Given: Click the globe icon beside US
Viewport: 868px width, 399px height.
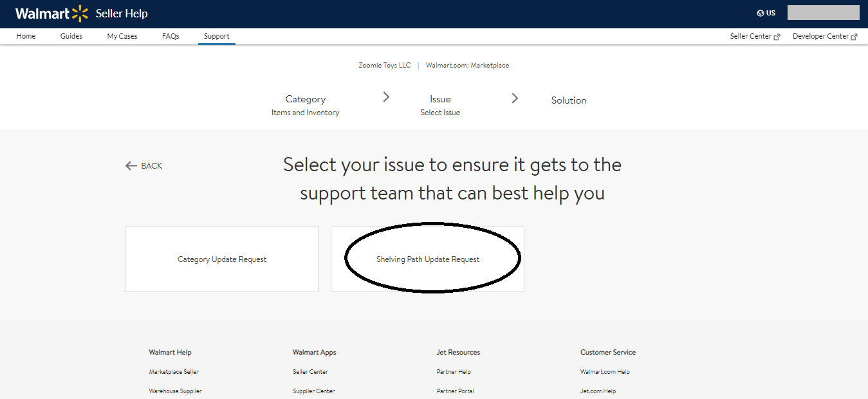Looking at the screenshot, I should pos(761,13).
